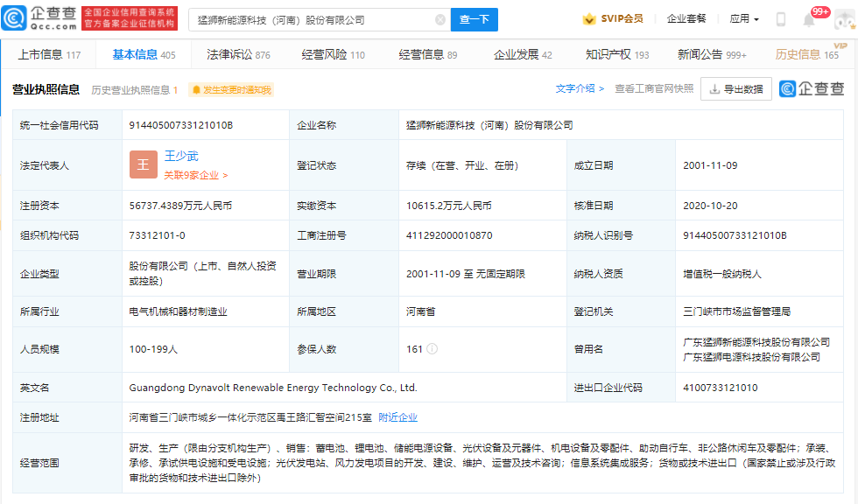Click 全国企业信用查询系统 red banner

[130, 18]
